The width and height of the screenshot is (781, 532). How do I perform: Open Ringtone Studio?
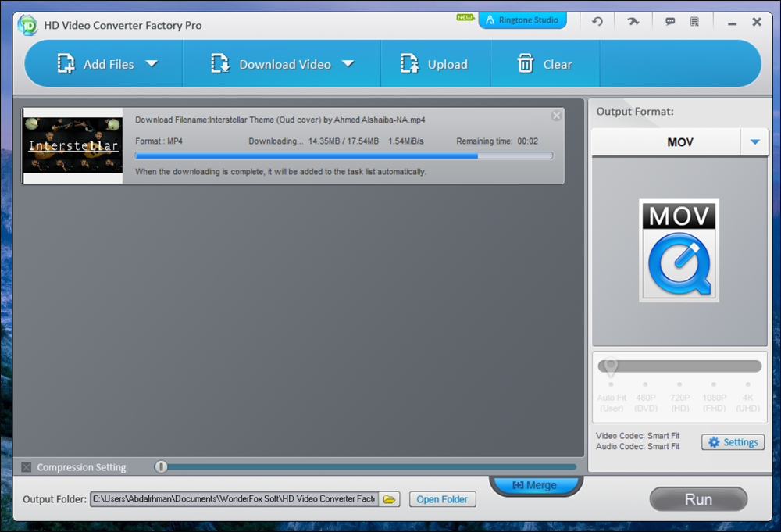pyautogui.click(x=522, y=20)
